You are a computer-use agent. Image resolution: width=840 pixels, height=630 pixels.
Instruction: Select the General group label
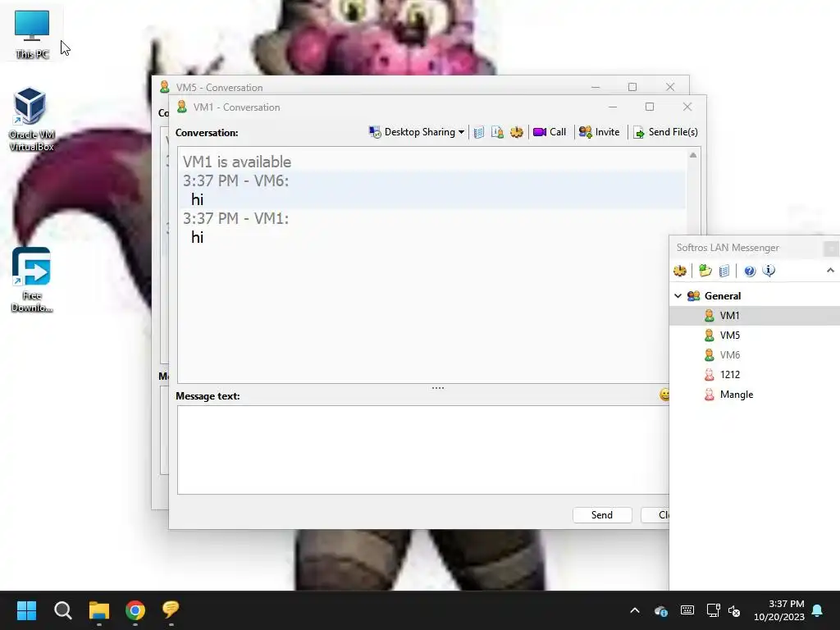point(723,295)
